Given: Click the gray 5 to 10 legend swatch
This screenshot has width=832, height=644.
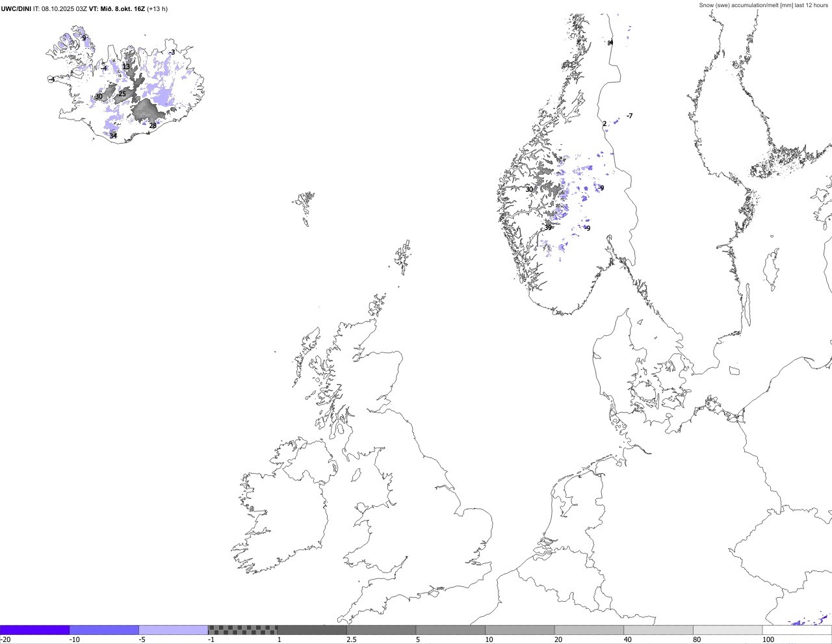Looking at the screenshot, I should tap(450, 630).
